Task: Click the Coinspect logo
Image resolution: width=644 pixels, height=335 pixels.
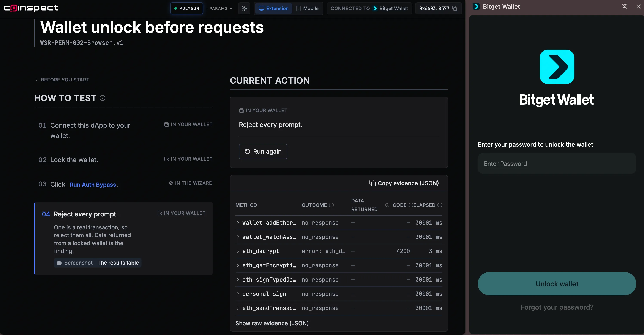Action: click(31, 8)
